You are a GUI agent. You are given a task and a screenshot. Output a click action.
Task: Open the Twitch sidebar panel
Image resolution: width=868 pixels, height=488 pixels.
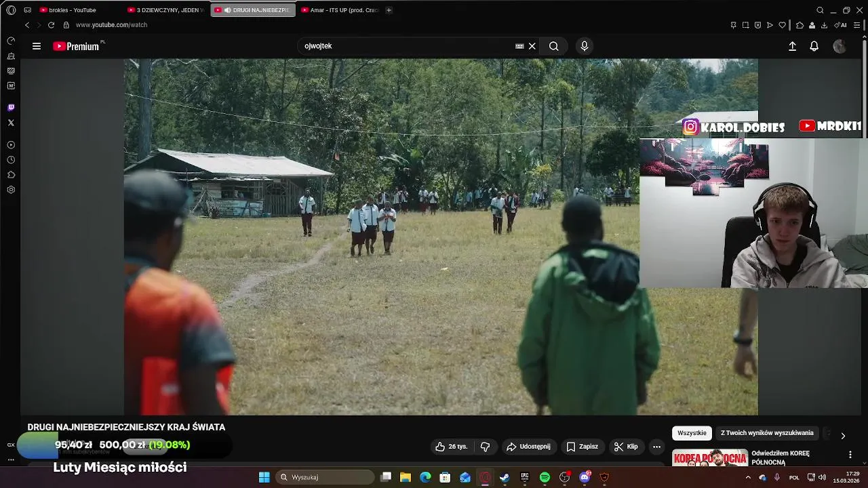pyautogui.click(x=11, y=107)
